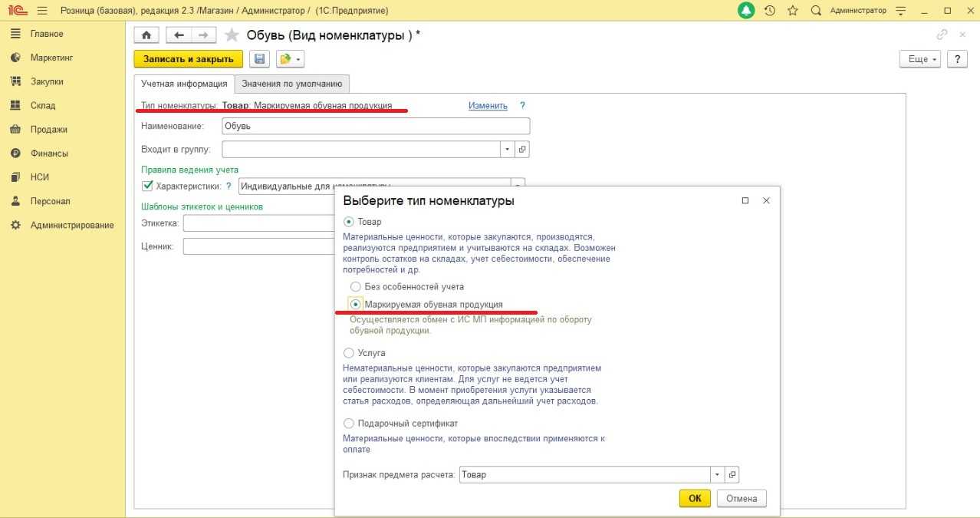Navigate back with left arrow button
The width and height of the screenshot is (980, 518).
point(179,35)
